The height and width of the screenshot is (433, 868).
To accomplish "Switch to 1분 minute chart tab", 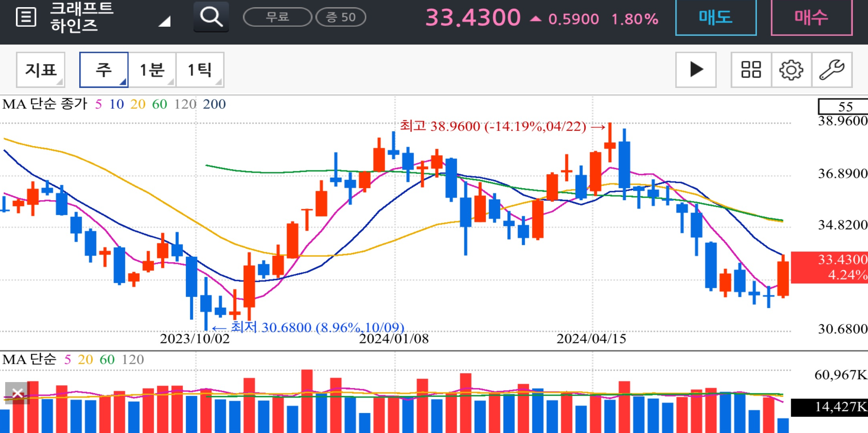I will [152, 70].
